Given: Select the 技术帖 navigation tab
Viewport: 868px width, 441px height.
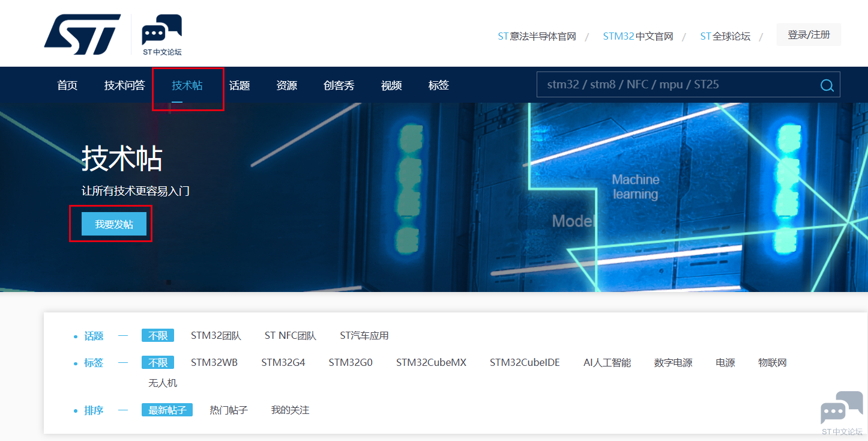Looking at the screenshot, I should (x=187, y=85).
